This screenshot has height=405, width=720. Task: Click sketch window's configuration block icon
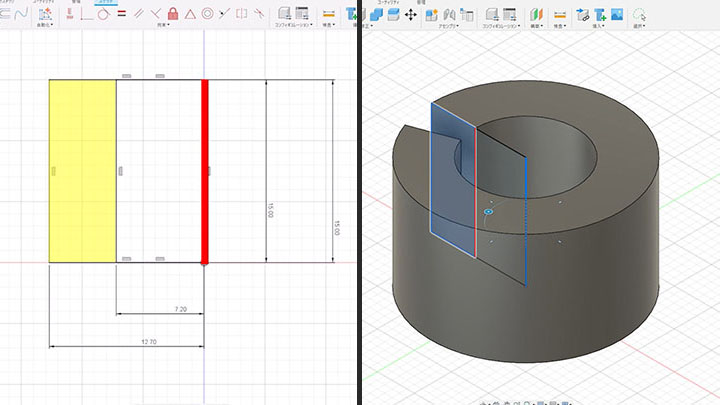285,14
